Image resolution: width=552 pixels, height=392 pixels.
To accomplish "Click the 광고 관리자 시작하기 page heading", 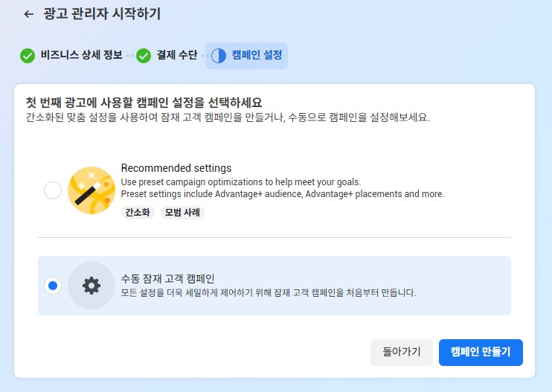I will [x=102, y=14].
